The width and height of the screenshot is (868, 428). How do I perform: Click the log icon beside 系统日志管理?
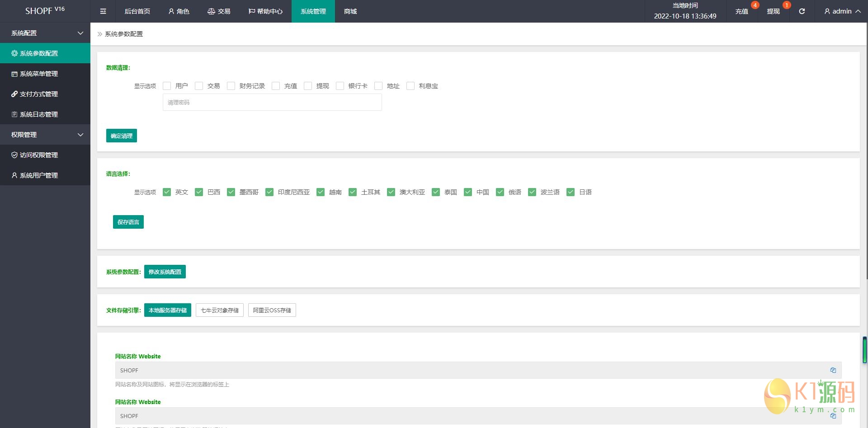pyautogui.click(x=14, y=114)
